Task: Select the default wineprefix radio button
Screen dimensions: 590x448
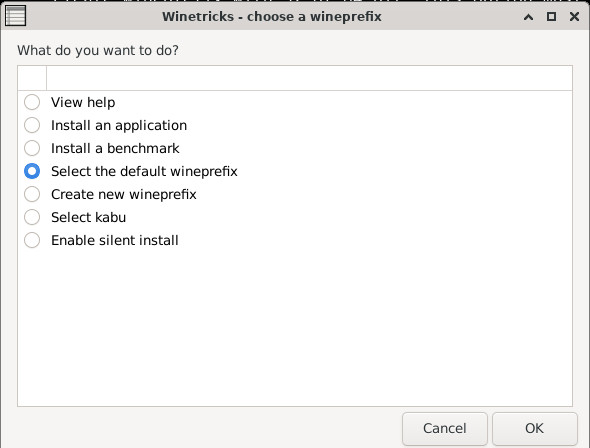Action: pyautogui.click(x=32, y=171)
